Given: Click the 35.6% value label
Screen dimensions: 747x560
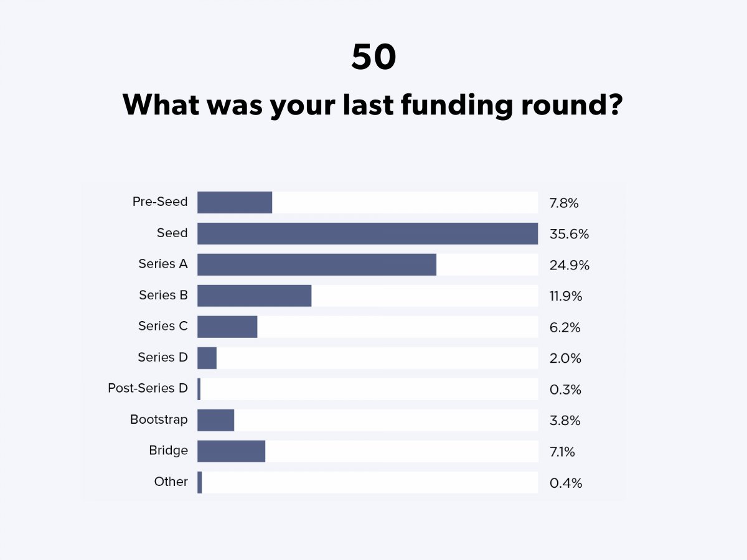Looking at the screenshot, I should [569, 235].
